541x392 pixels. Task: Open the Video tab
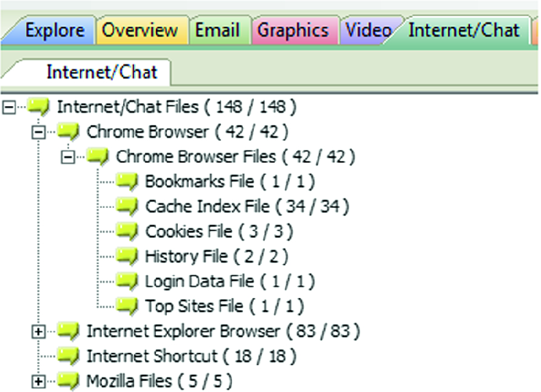coord(369,30)
